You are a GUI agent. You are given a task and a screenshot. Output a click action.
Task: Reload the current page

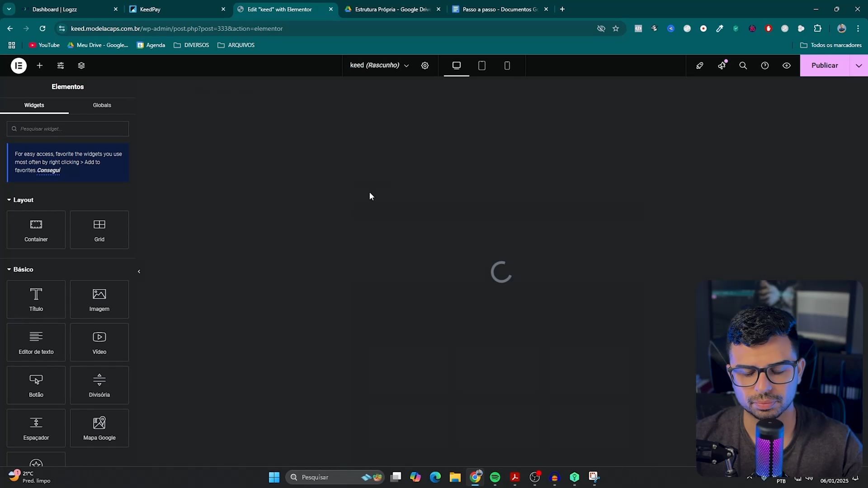(x=42, y=28)
